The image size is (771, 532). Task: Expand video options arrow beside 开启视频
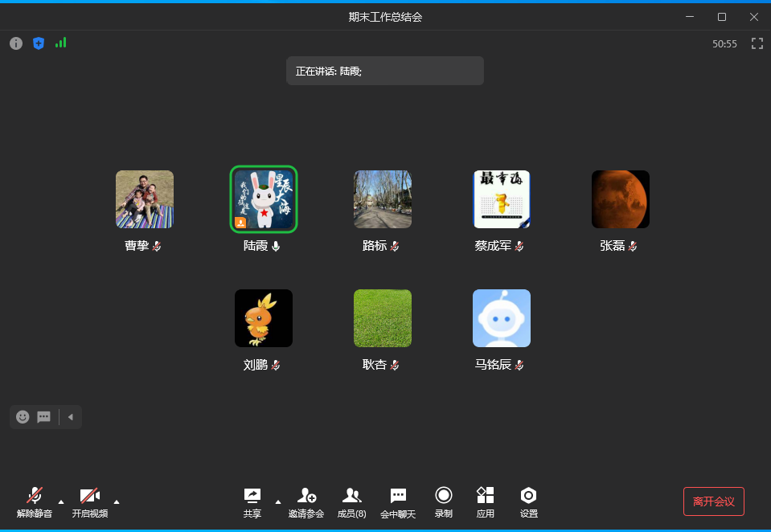click(117, 501)
